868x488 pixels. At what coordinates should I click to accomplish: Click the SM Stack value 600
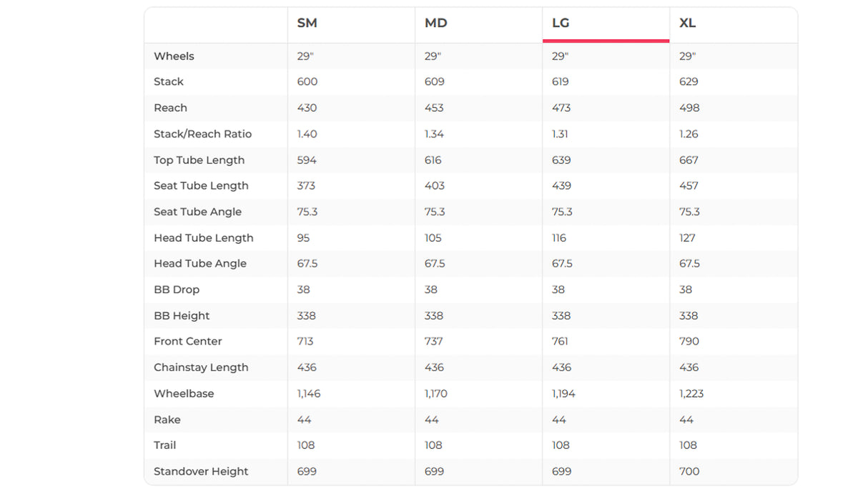[307, 81]
